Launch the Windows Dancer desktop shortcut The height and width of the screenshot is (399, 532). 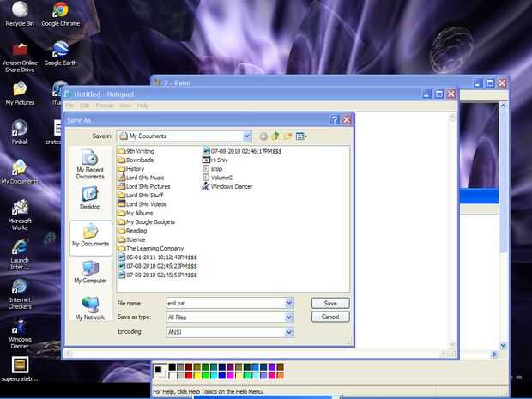(x=20, y=334)
